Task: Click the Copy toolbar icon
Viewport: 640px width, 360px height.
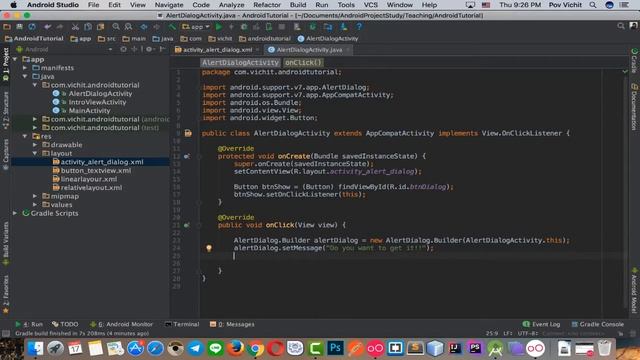Action: [88, 27]
